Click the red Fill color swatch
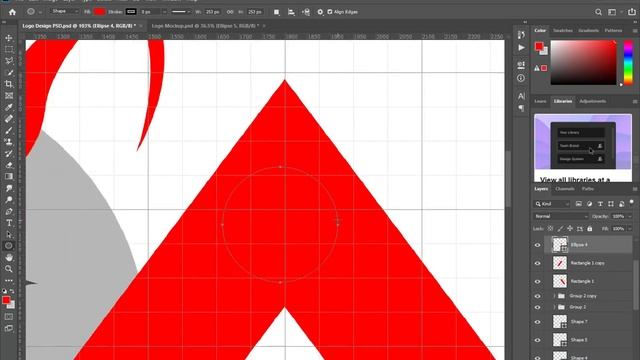640x360 pixels. click(99, 12)
